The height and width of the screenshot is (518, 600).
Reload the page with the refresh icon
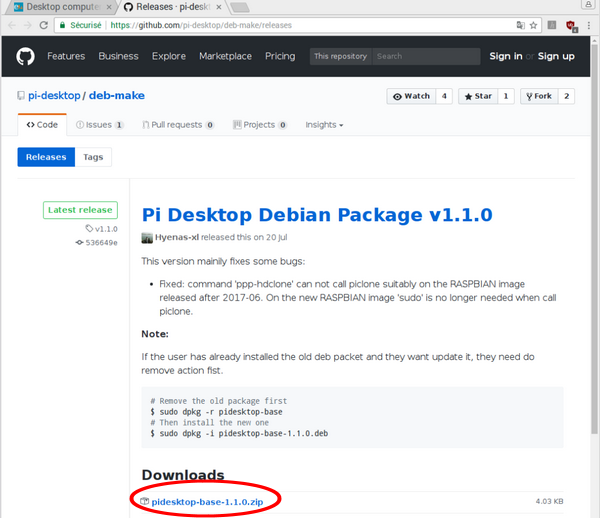pos(44,25)
